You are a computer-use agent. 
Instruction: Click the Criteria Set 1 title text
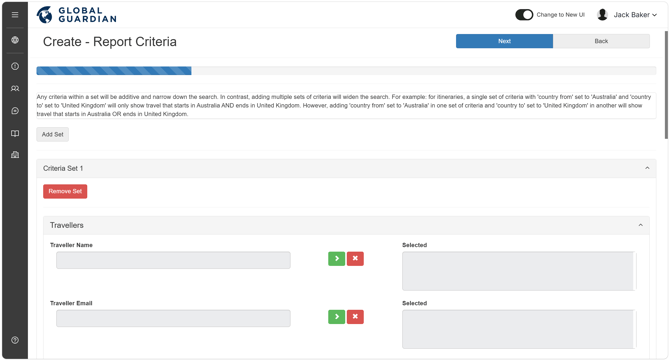pos(63,168)
